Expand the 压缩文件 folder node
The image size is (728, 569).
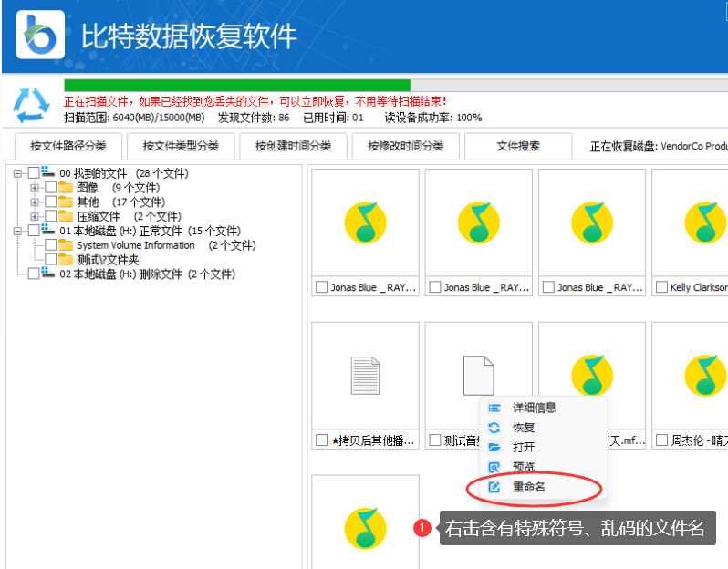(35, 217)
